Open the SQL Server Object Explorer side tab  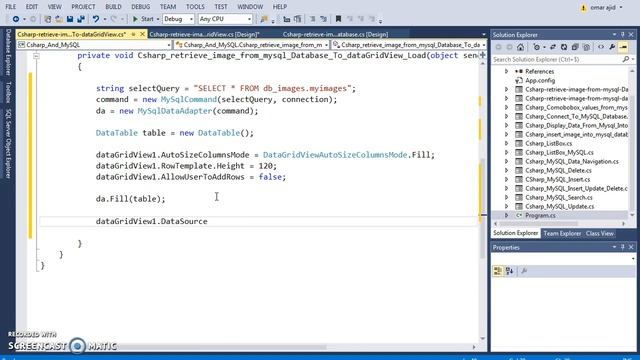point(8,143)
